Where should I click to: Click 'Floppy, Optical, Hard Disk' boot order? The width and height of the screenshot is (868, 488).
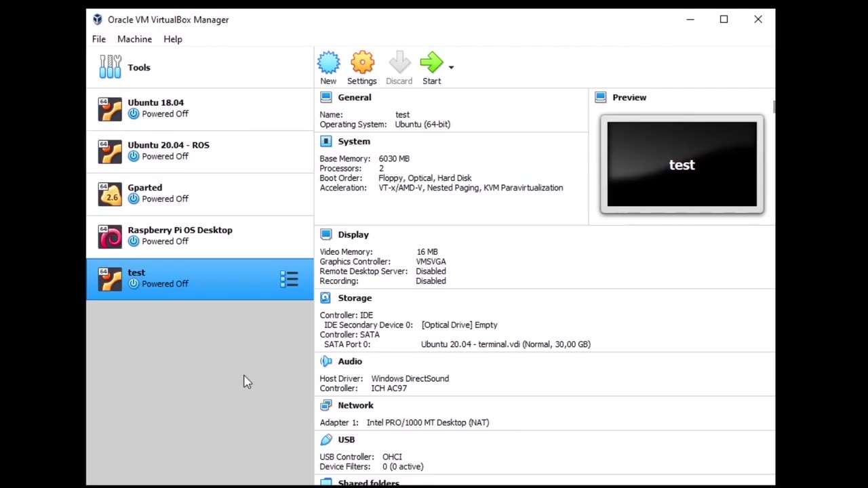(x=425, y=178)
